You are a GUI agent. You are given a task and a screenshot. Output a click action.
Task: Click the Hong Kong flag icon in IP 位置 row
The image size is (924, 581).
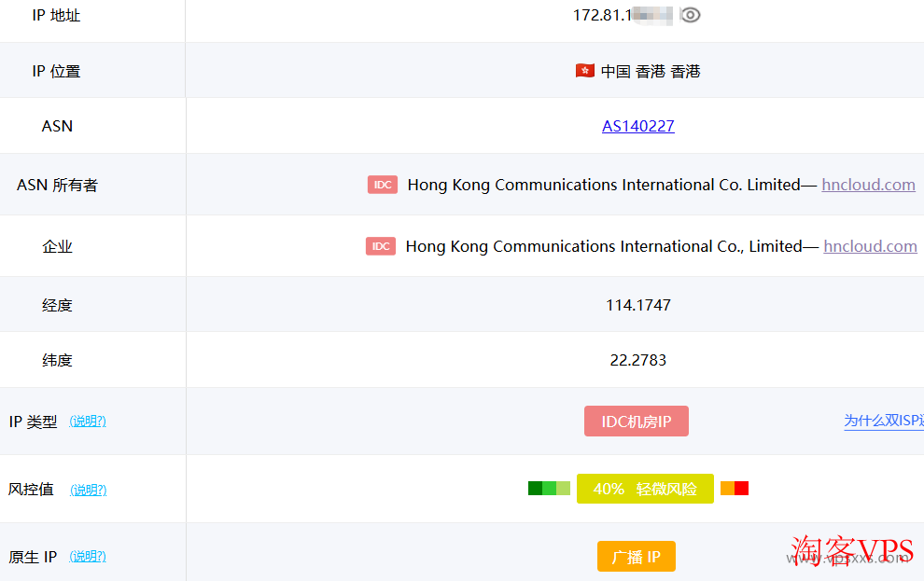tap(584, 70)
